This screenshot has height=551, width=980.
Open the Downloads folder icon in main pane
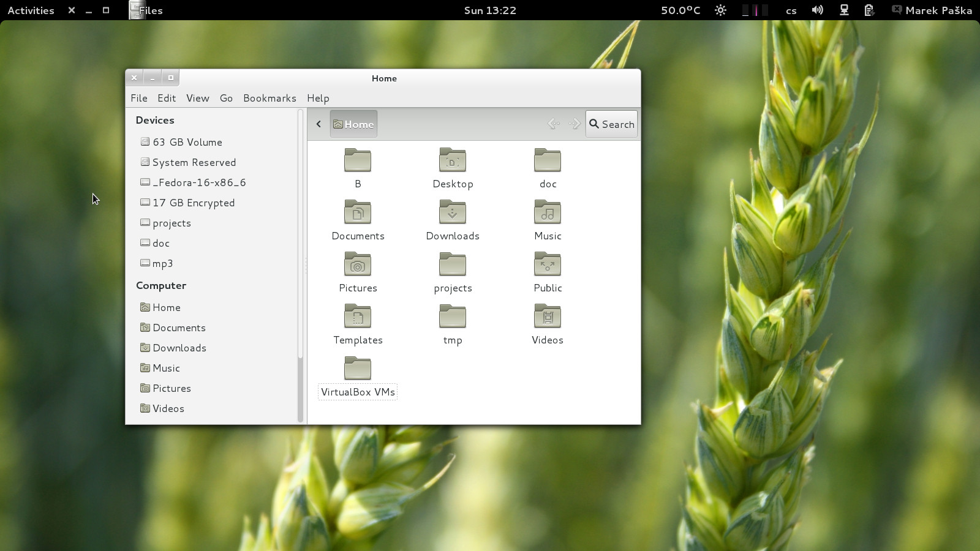(453, 212)
